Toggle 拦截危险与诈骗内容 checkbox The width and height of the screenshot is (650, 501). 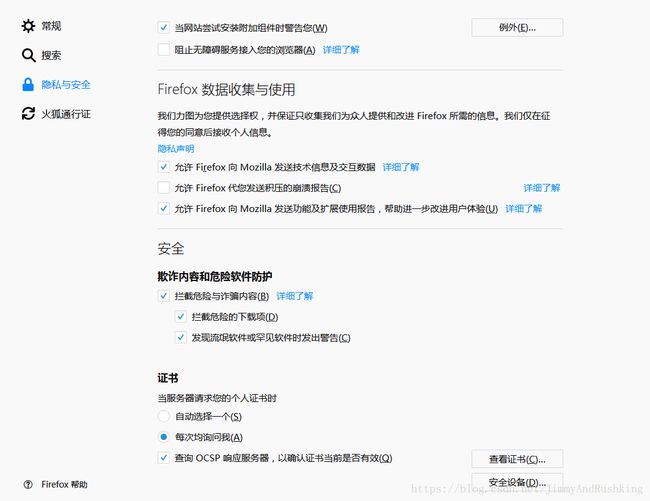164,296
